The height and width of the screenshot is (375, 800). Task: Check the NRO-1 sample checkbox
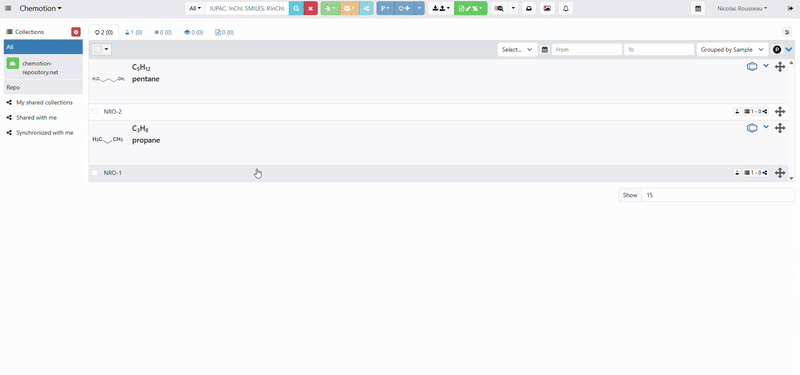[95, 172]
